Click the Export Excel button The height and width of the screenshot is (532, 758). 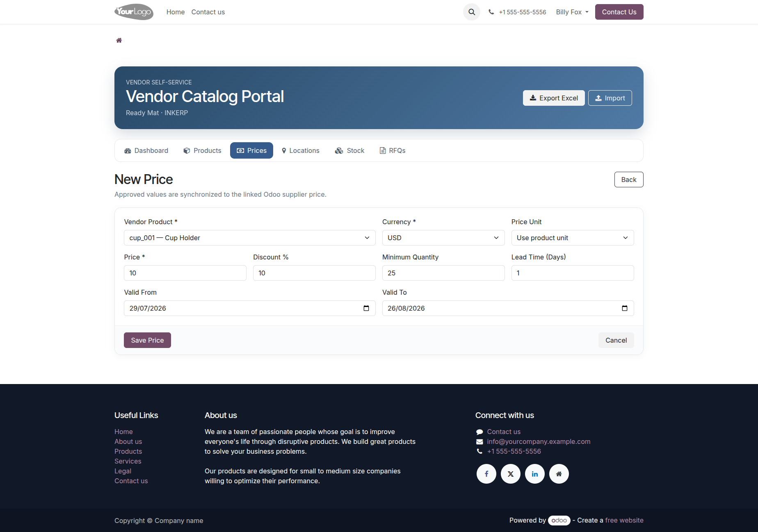point(554,98)
